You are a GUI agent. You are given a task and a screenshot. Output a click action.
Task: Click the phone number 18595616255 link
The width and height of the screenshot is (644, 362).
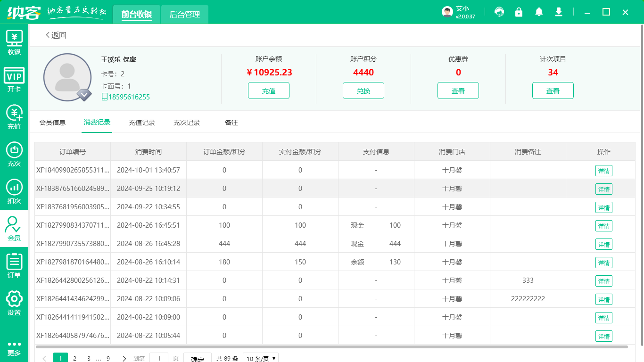[129, 97]
